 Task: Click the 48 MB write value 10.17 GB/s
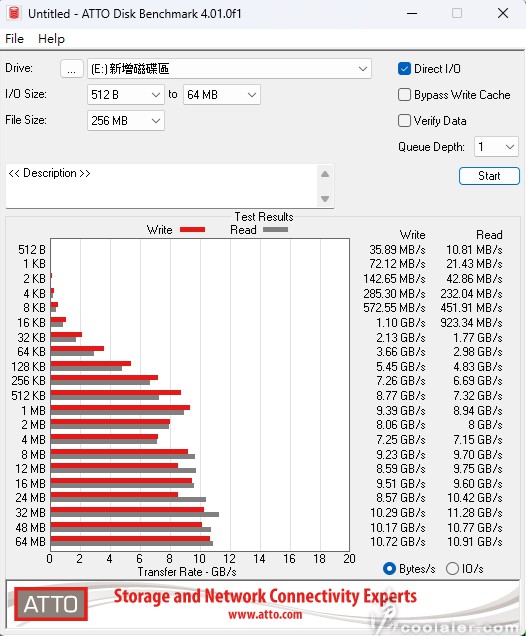click(398, 527)
